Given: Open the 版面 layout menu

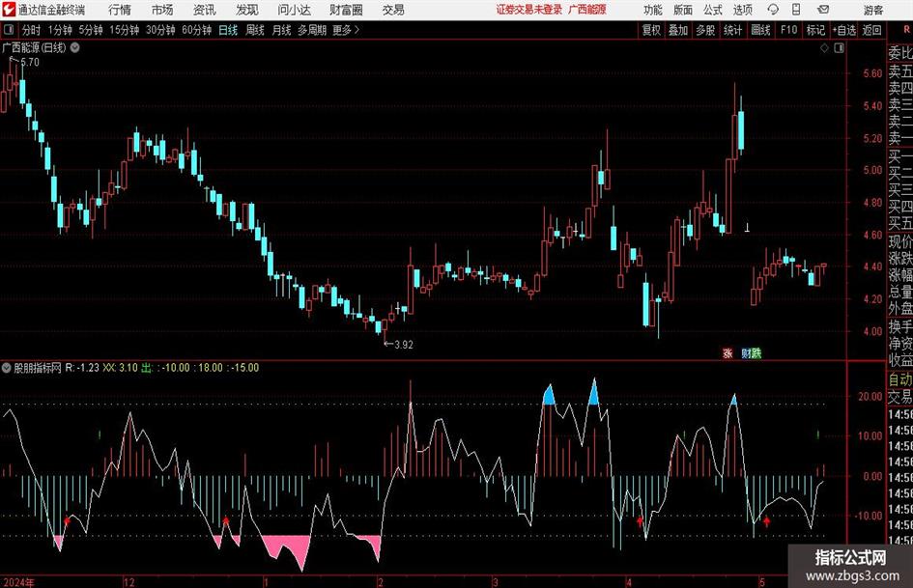Looking at the screenshot, I should click(x=683, y=10).
